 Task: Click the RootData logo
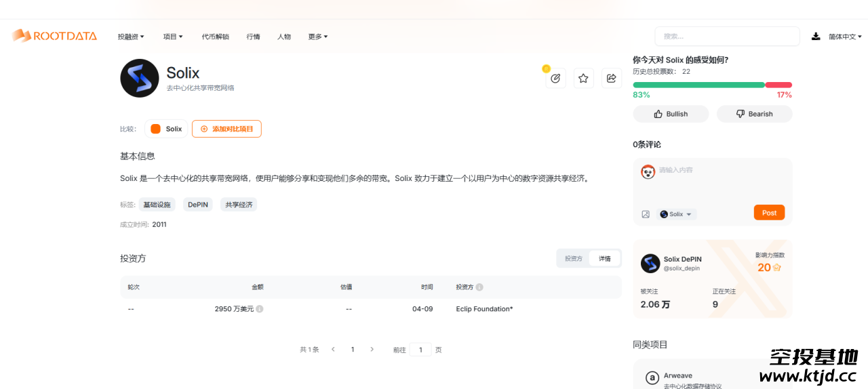point(54,36)
